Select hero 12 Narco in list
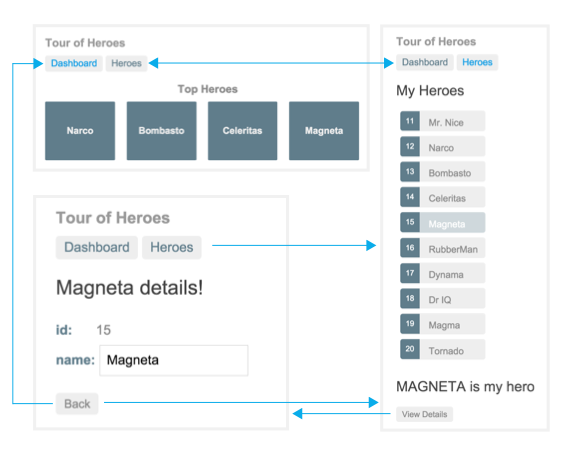 click(x=442, y=146)
